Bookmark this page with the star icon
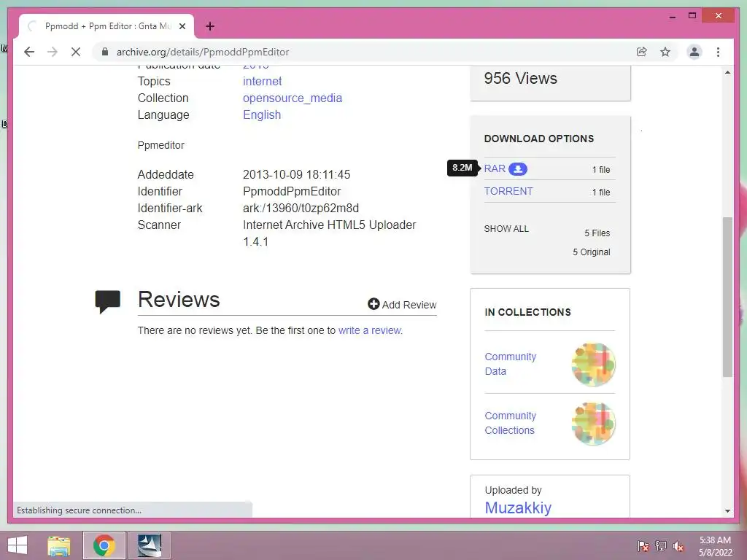Screen dimensions: 747x560 click(665, 52)
